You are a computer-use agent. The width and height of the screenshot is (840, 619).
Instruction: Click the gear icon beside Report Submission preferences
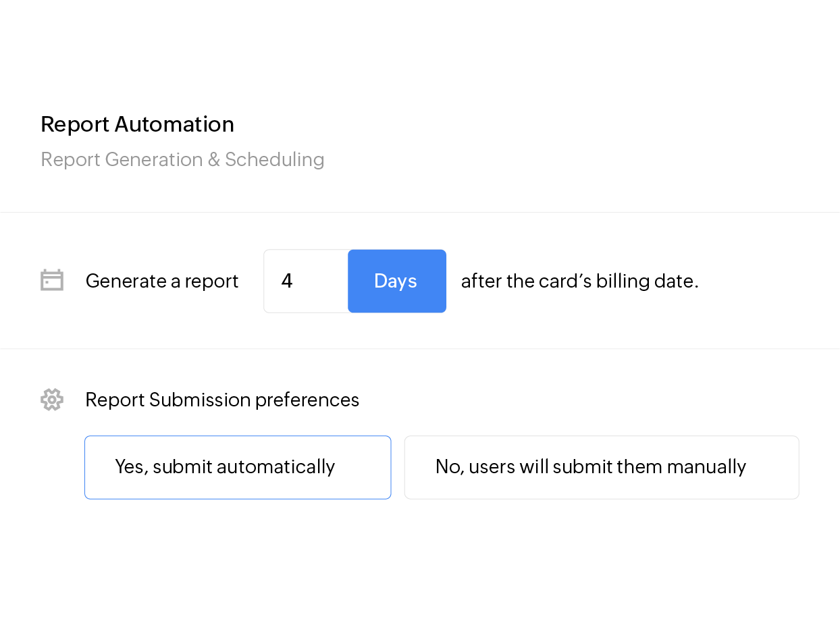point(52,400)
